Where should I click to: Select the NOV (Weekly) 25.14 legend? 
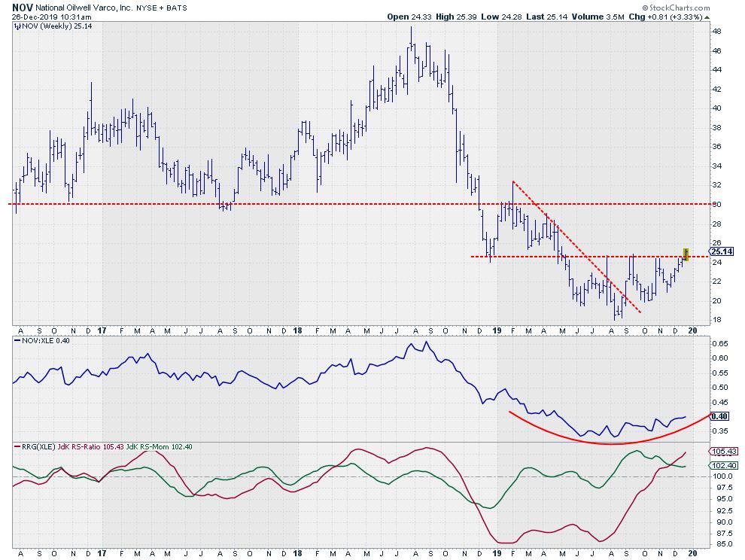click(57, 26)
